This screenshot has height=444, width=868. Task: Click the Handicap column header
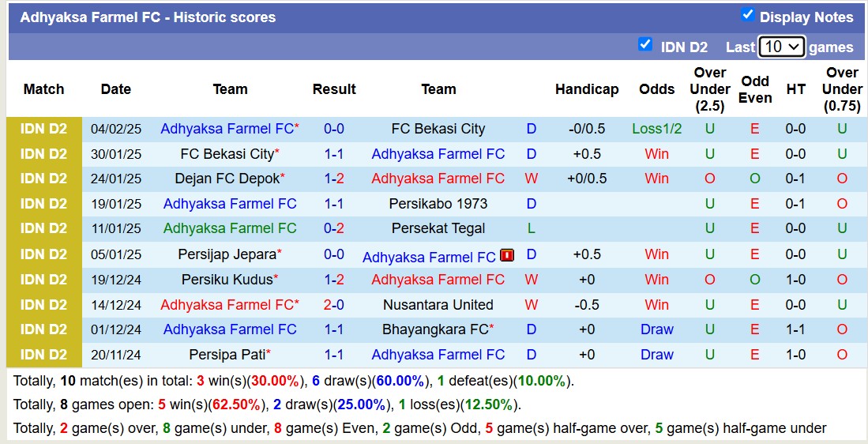tap(586, 89)
